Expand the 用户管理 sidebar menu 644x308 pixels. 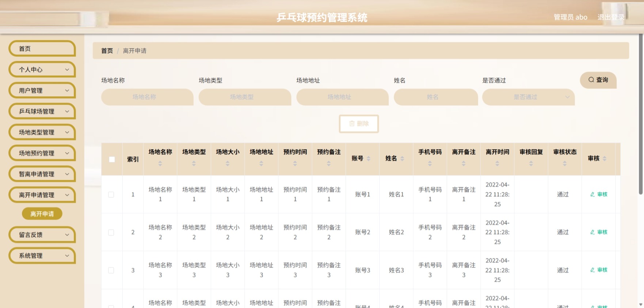click(42, 91)
